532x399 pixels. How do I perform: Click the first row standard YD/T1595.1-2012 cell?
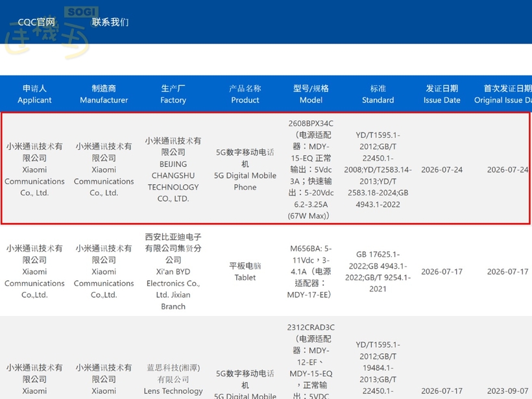[378, 169]
